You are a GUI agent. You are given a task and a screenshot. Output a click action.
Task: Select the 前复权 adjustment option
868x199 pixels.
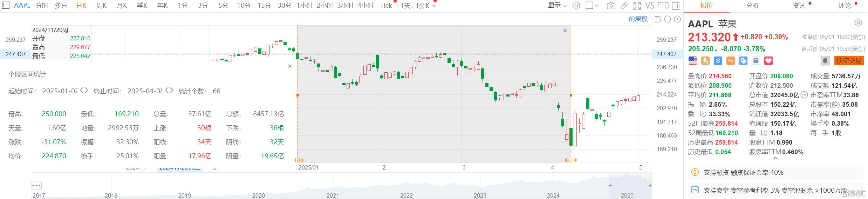pos(638,19)
